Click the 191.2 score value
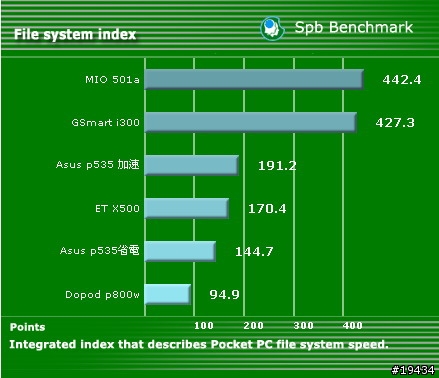439x378 pixels. coord(277,166)
